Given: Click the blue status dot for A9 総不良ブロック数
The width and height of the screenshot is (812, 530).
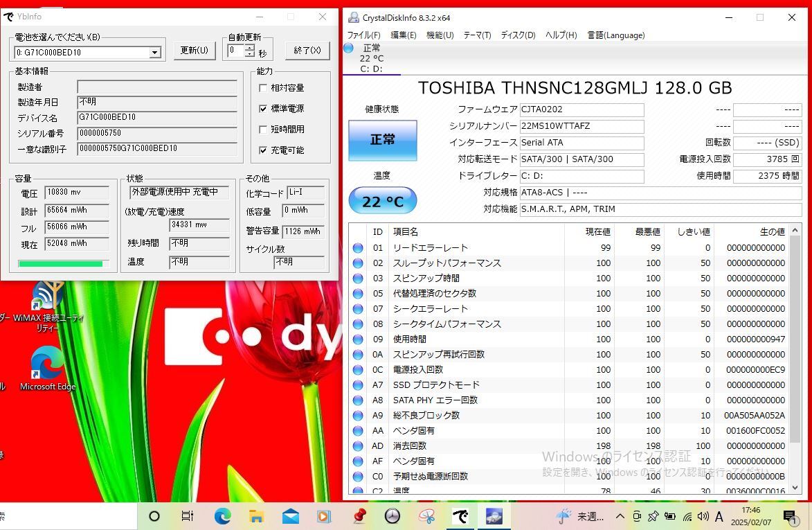Looking at the screenshot, I should pos(358,415).
